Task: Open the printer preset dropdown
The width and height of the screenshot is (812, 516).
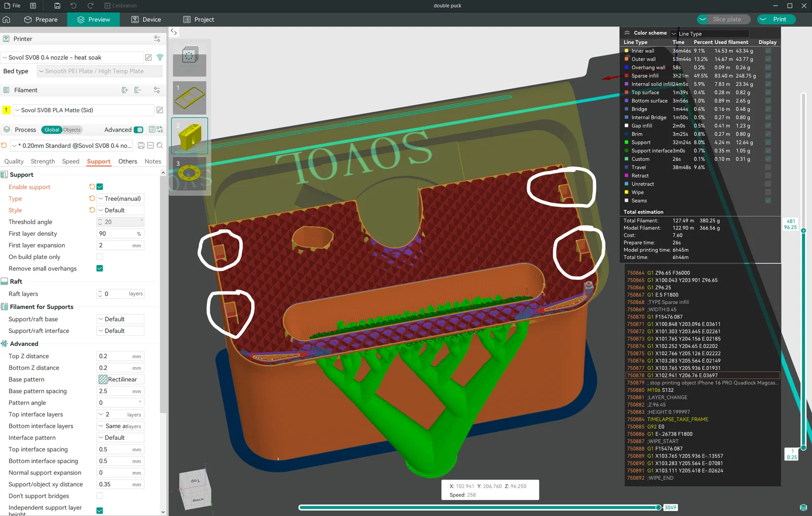Action: [72, 57]
